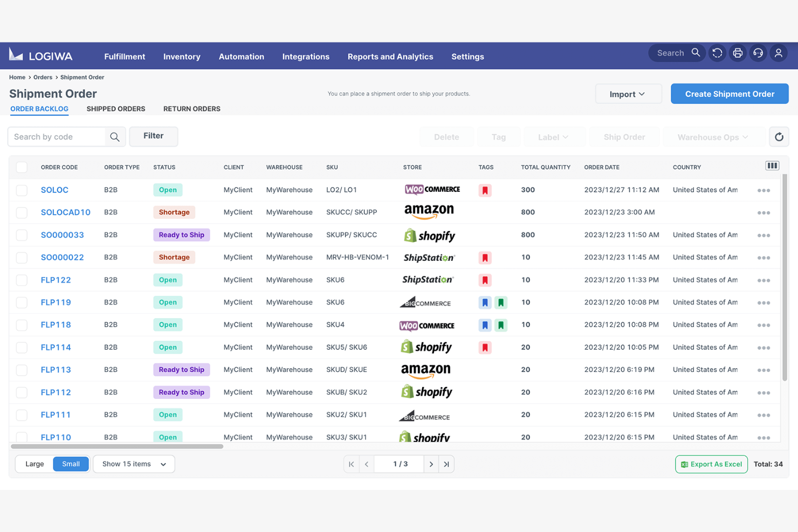Expand the Show 15 items dropdown
798x532 pixels.
[133, 464]
